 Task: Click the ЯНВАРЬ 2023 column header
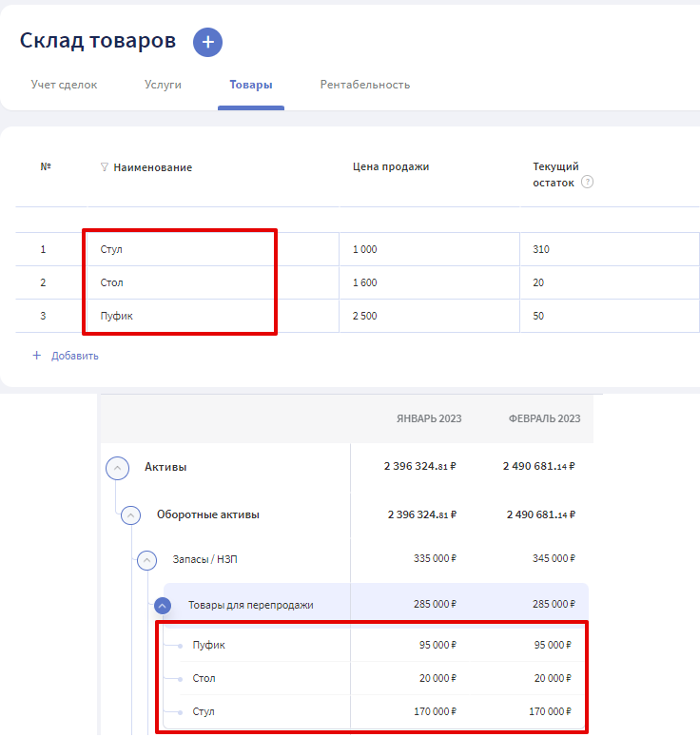click(x=429, y=418)
